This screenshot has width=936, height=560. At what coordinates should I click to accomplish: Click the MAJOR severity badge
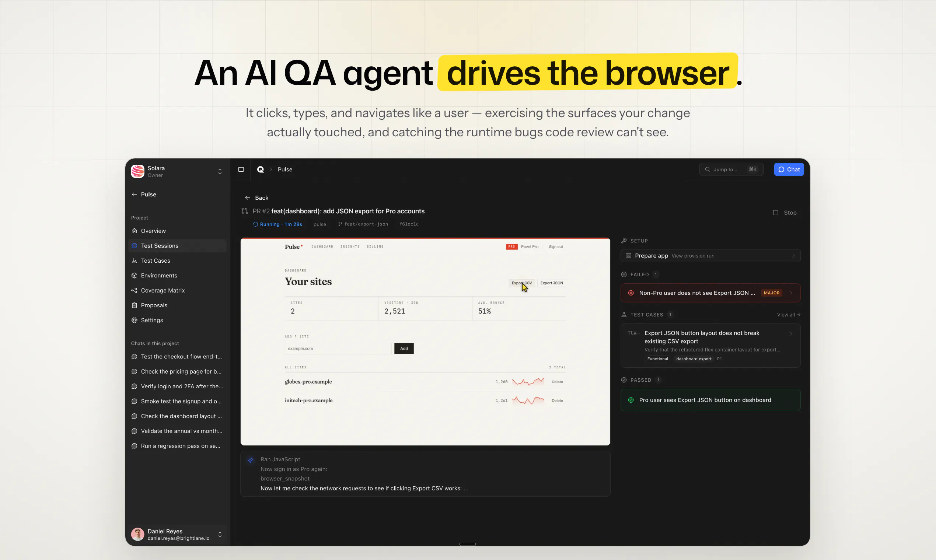pyautogui.click(x=771, y=293)
